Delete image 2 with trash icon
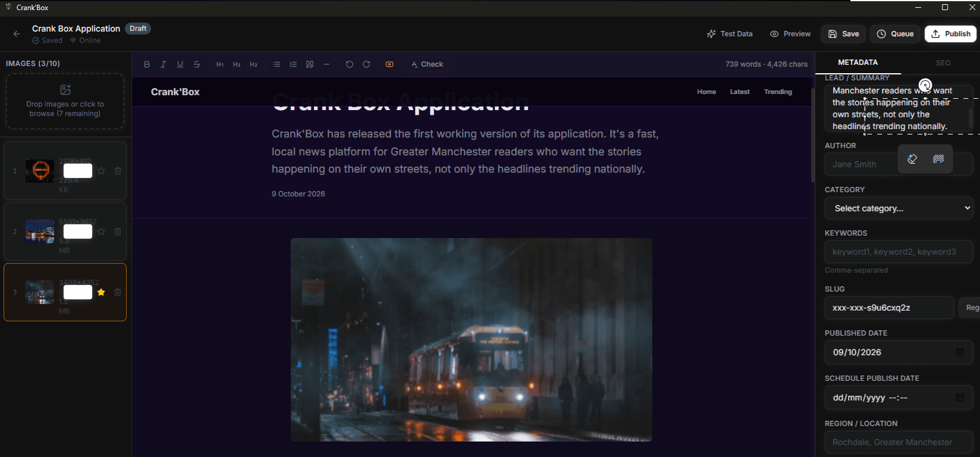 pos(118,231)
